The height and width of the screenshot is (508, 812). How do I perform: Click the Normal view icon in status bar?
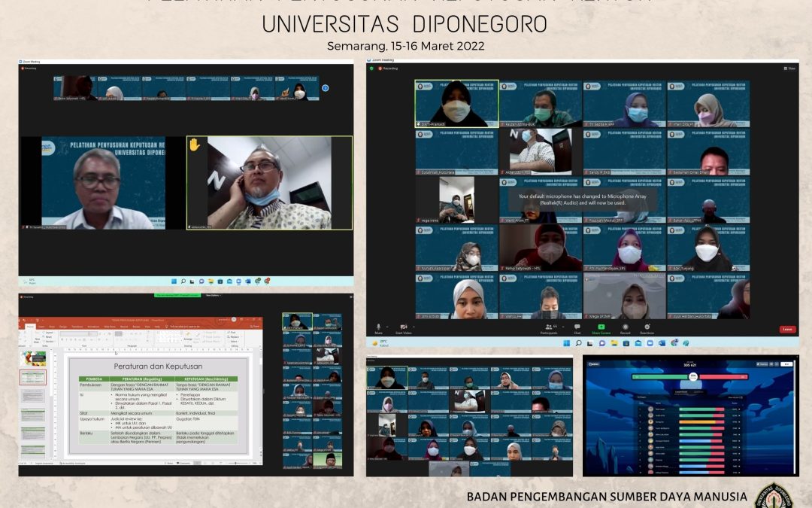(x=197, y=463)
